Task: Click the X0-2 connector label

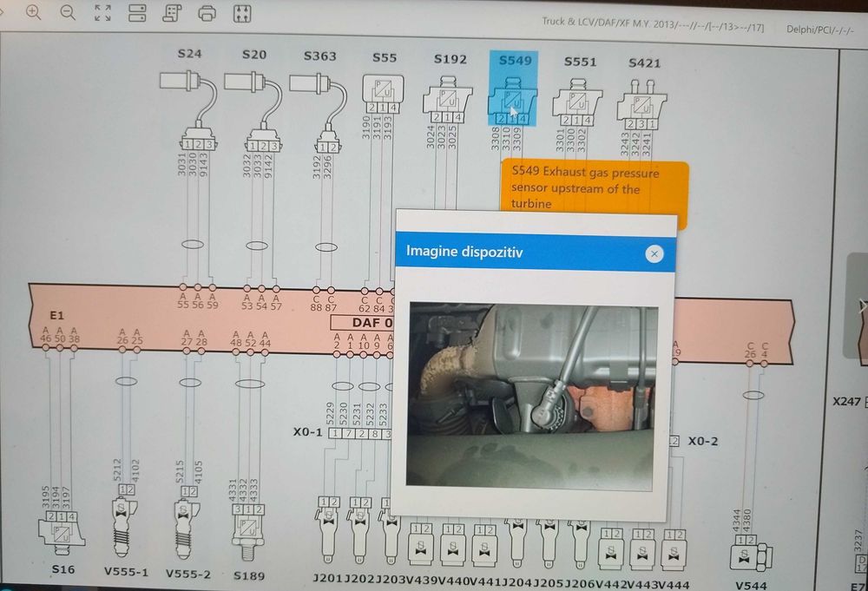Action: click(x=702, y=441)
